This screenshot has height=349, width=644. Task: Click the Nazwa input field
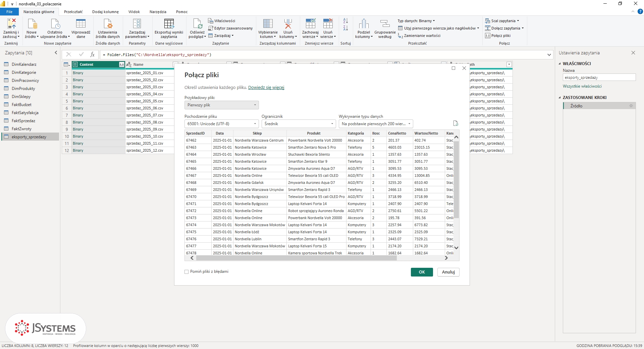[599, 78]
